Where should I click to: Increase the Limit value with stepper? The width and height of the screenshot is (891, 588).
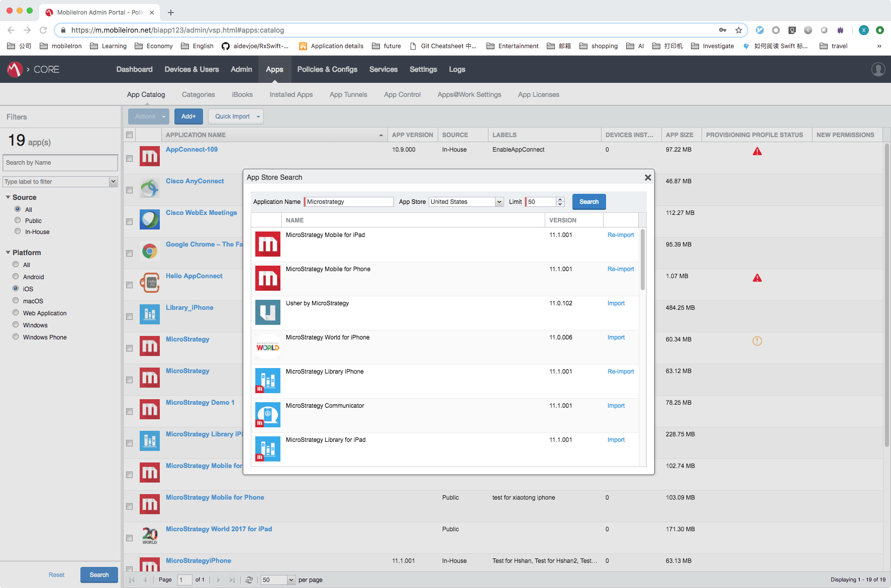pos(560,199)
